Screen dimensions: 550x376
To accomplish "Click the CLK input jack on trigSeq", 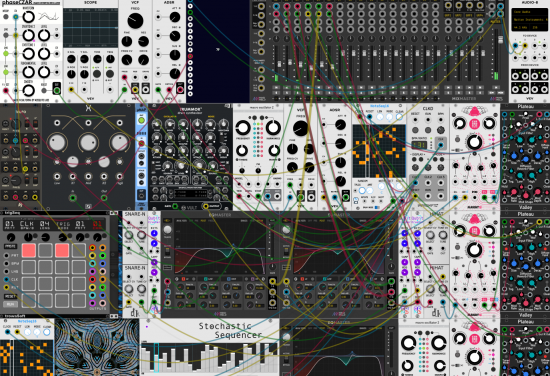I will 6,280.
